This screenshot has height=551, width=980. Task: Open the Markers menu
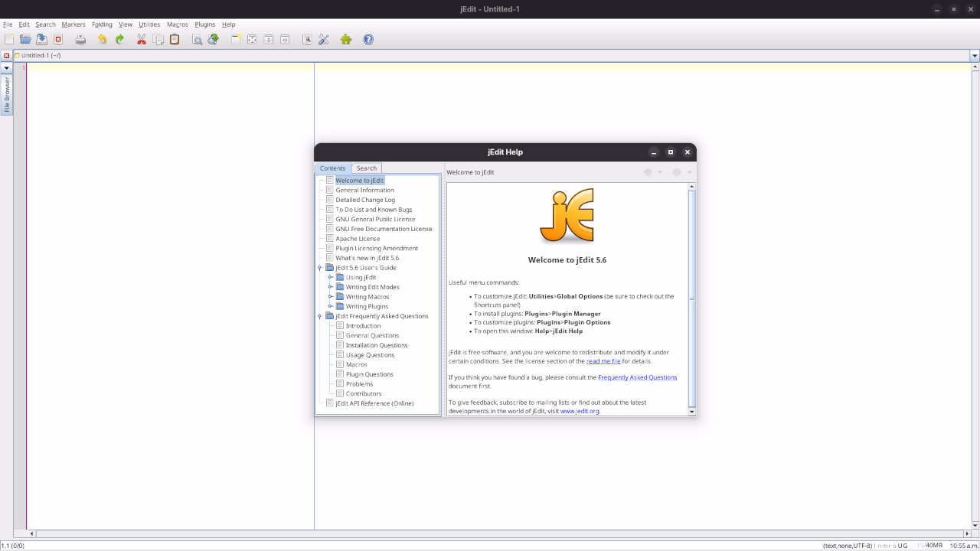point(73,24)
